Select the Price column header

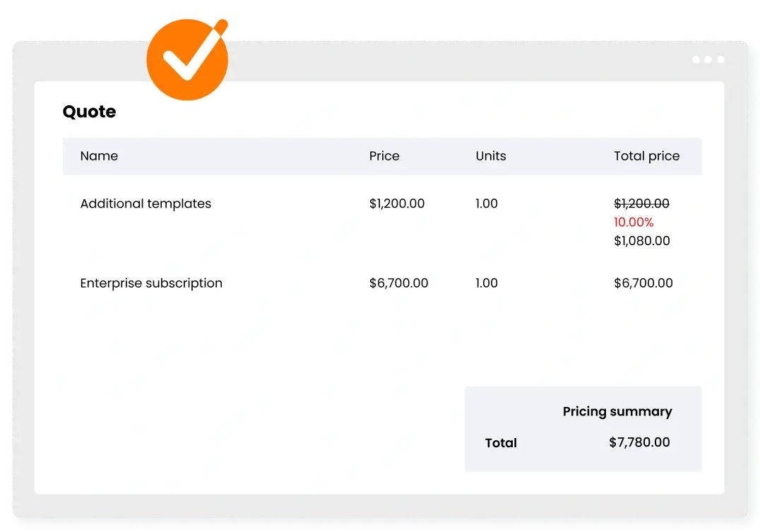384,156
